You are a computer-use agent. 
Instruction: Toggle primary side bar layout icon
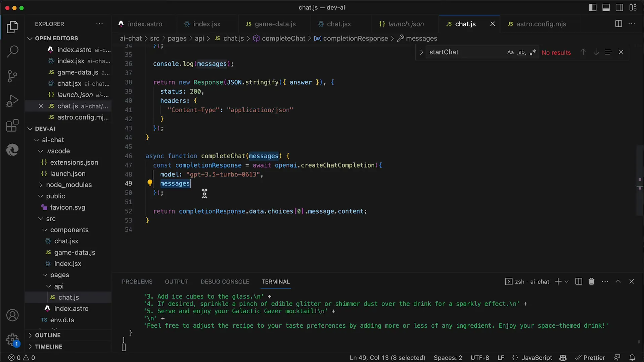(x=593, y=7)
